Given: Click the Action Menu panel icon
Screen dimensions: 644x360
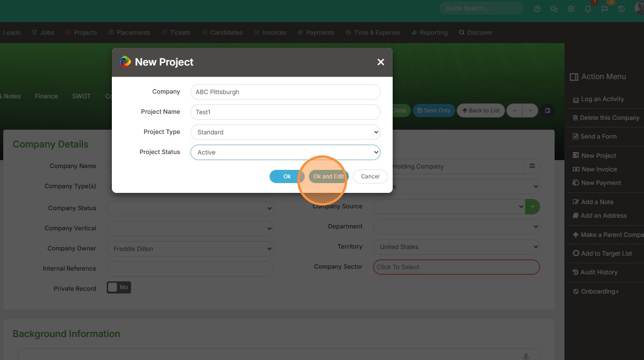Looking at the screenshot, I should (574, 77).
